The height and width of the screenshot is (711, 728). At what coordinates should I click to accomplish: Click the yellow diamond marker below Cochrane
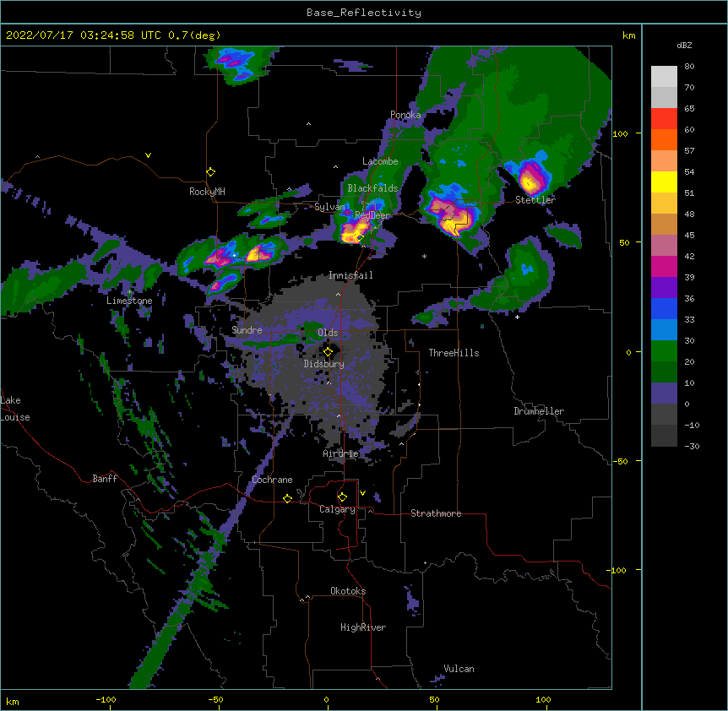[x=287, y=498]
